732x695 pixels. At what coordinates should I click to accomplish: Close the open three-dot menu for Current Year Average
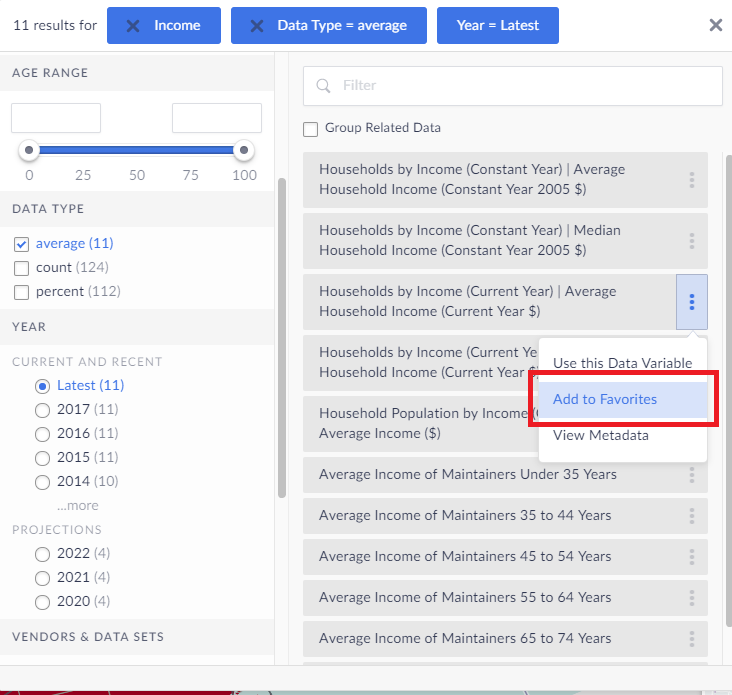[691, 302]
